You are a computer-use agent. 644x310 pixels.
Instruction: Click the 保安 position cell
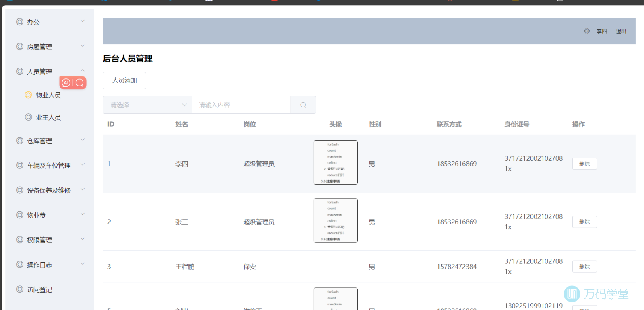250,267
